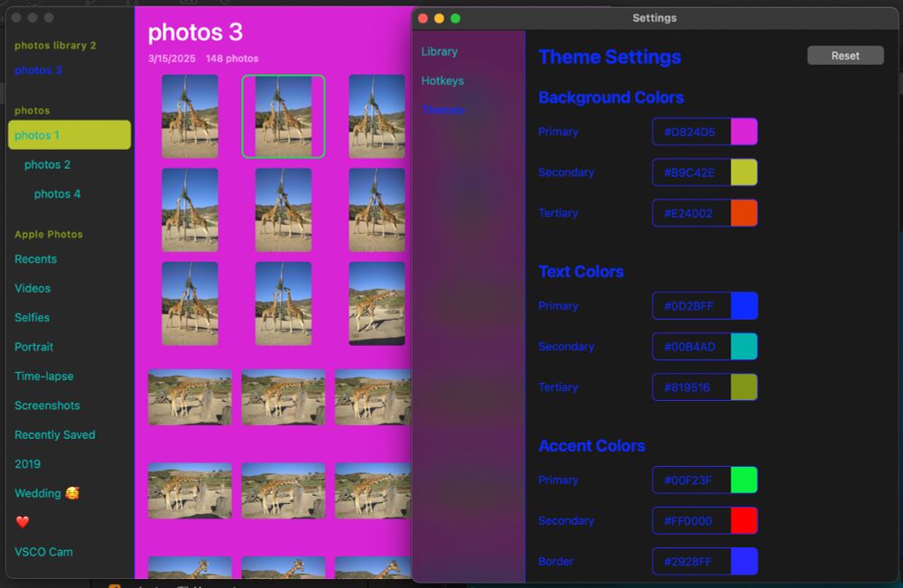
Task: Select first landscape giraffe thumbnail in fourth row
Action: [190, 397]
